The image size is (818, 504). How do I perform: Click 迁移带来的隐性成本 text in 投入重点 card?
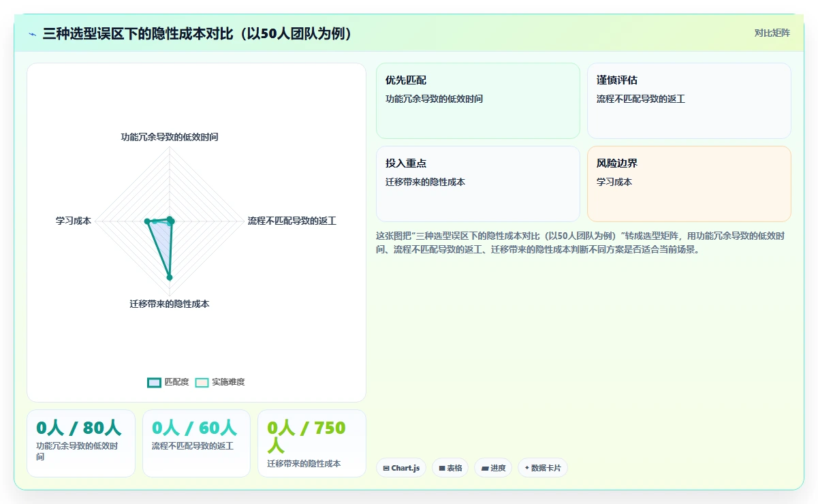(x=425, y=182)
